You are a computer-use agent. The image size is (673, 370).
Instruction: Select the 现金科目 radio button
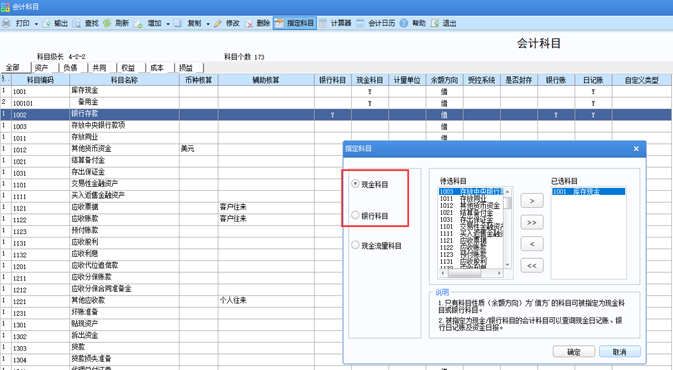(355, 184)
